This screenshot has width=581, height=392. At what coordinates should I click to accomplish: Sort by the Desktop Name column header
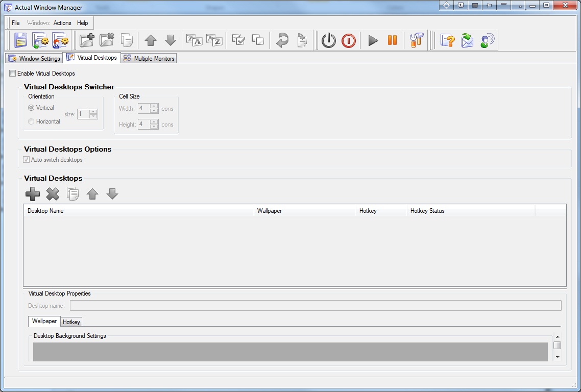138,211
